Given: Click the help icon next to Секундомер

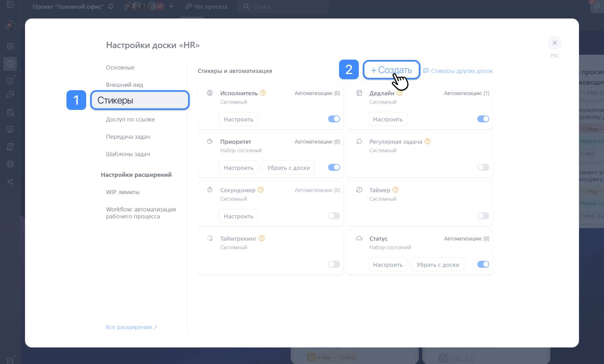Looking at the screenshot, I should click(x=261, y=190).
